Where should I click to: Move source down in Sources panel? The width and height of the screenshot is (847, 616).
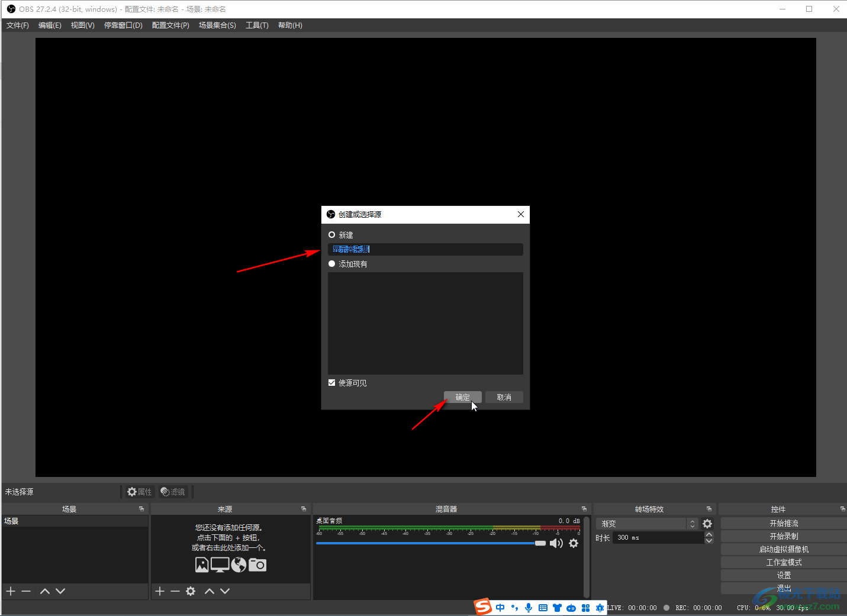click(x=225, y=591)
